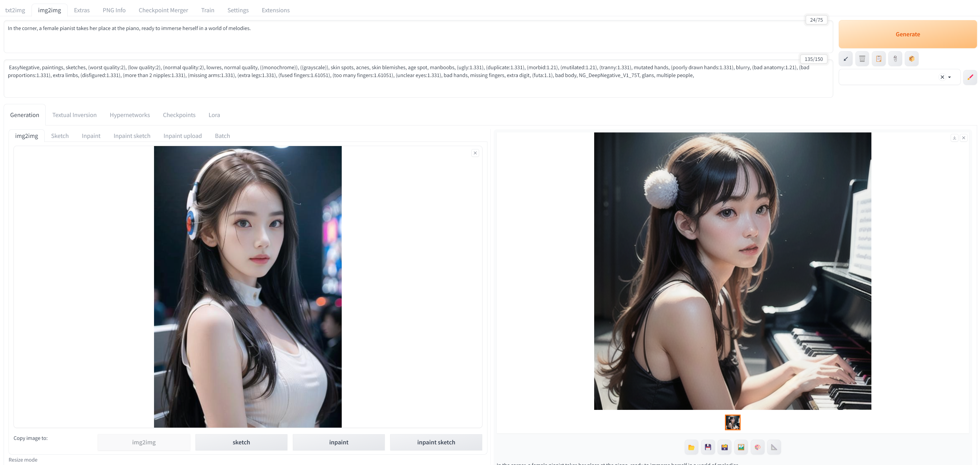
Task: Click the arrow icon to read generation parameters
Action: [845, 59]
